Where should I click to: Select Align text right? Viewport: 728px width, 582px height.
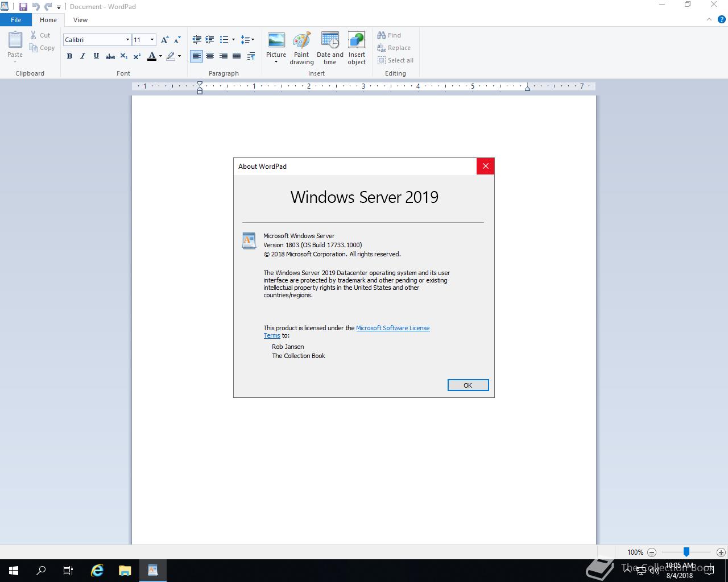(x=224, y=56)
